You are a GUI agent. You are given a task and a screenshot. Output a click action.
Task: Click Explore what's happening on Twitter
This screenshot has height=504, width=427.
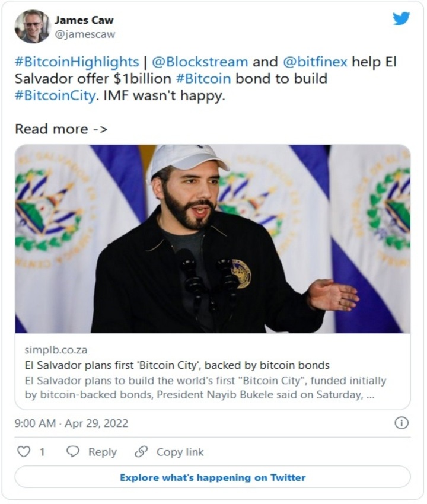pos(213,477)
